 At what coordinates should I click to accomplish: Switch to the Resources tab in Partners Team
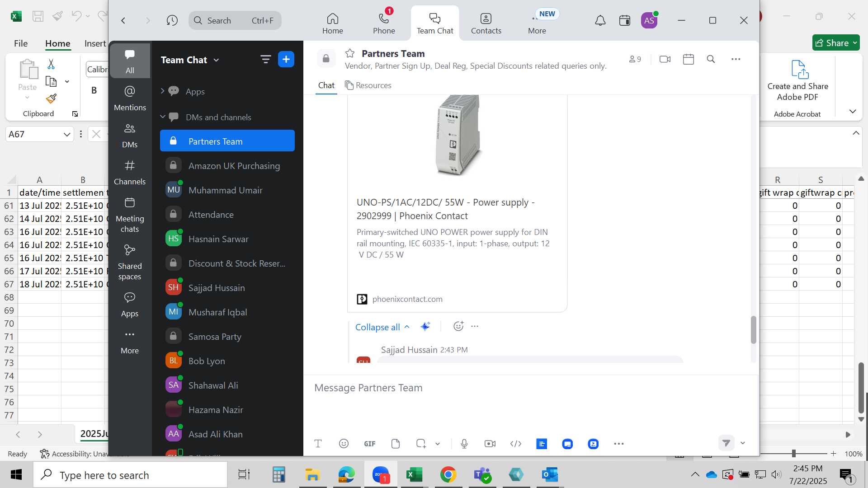[x=368, y=85]
